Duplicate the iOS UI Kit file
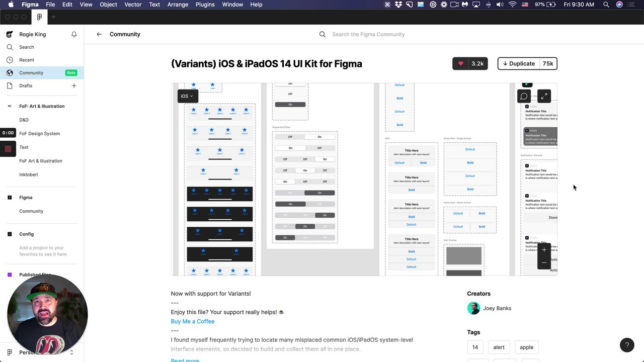This screenshot has height=362, width=644. [x=527, y=64]
